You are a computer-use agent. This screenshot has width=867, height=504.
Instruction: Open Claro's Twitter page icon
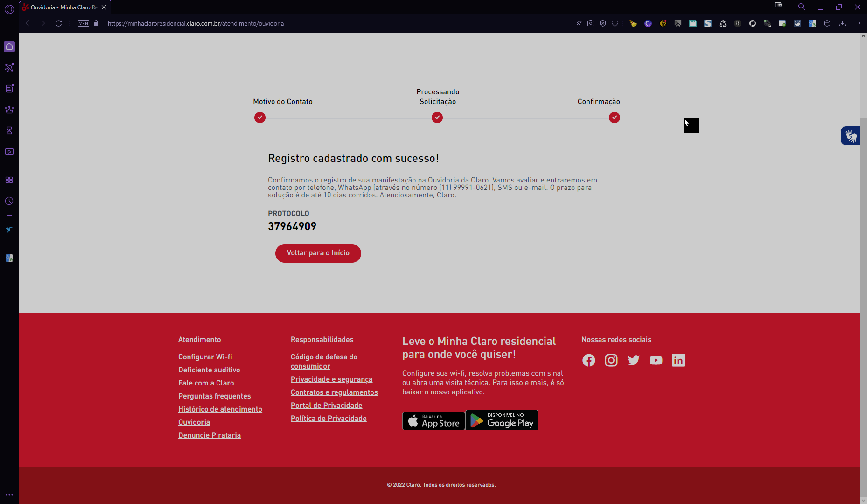[x=634, y=360]
